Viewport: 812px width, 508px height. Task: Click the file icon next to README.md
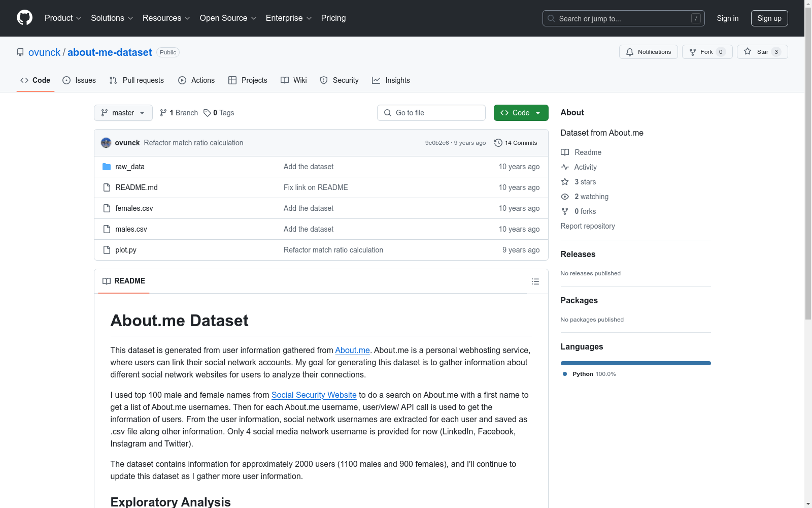pyautogui.click(x=107, y=187)
